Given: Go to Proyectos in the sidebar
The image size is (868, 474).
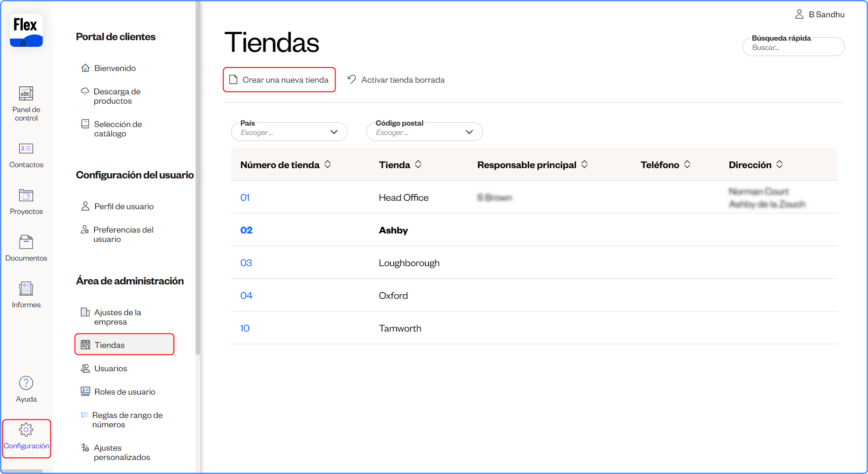Looking at the screenshot, I should (26, 196).
